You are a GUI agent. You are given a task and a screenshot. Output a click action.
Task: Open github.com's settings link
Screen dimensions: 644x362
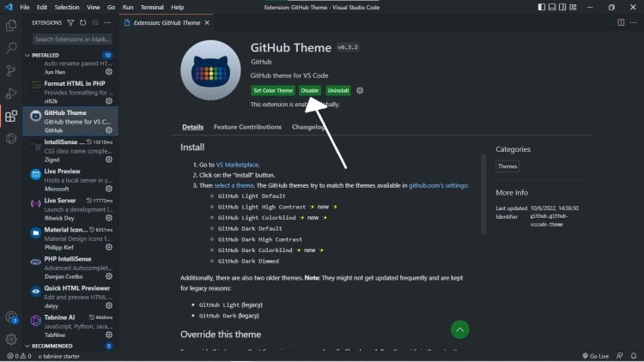coord(438,185)
